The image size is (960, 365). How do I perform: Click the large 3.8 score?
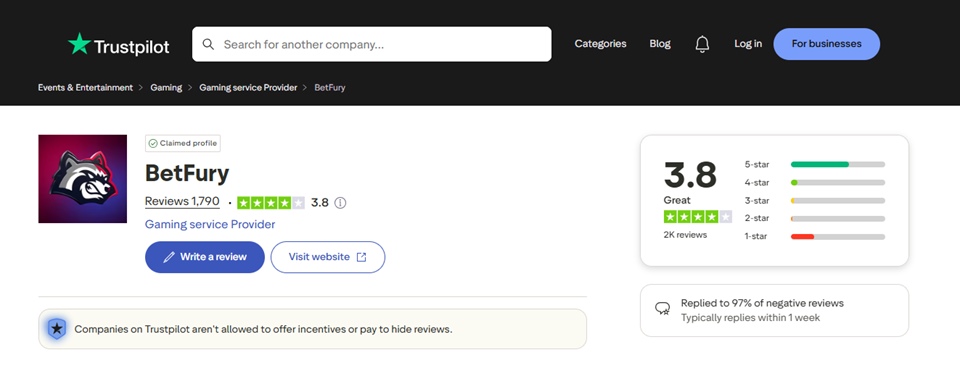click(x=690, y=175)
